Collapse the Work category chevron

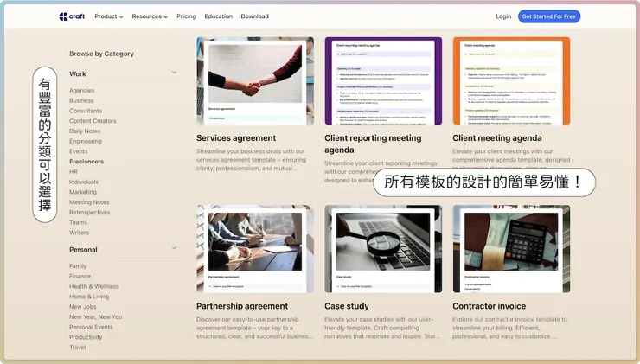[x=175, y=73]
